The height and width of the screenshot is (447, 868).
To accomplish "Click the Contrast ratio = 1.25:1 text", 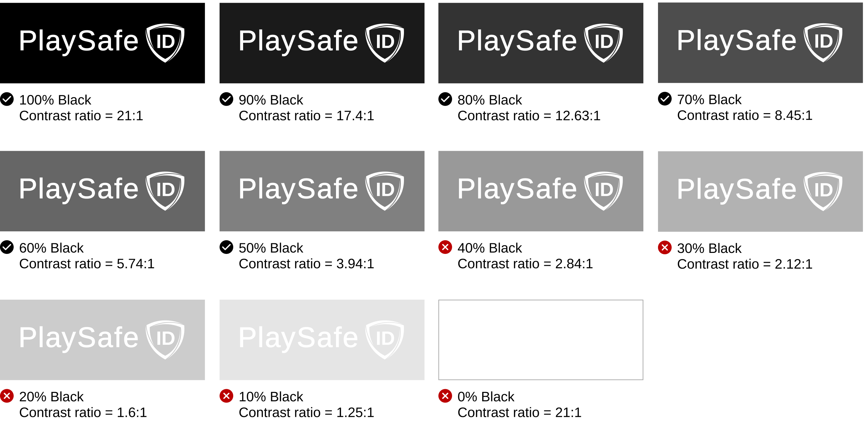I will [x=306, y=413].
